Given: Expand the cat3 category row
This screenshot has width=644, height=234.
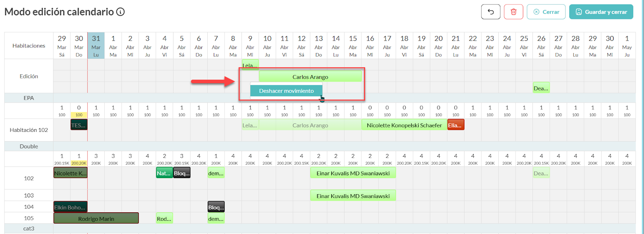Looking at the screenshot, I should (x=29, y=228).
